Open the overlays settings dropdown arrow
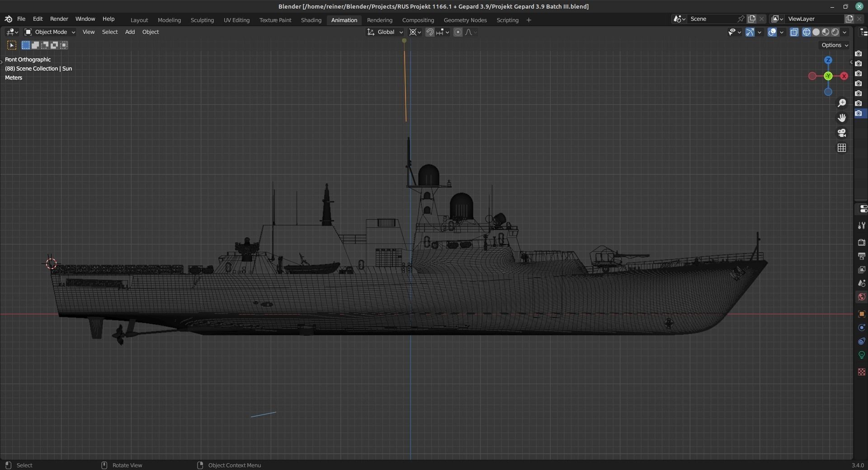The height and width of the screenshot is (470, 868). click(782, 32)
